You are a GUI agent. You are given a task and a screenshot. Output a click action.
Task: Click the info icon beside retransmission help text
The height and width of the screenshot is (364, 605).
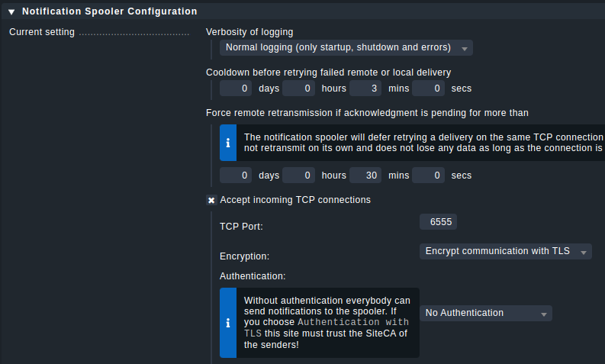click(x=228, y=143)
